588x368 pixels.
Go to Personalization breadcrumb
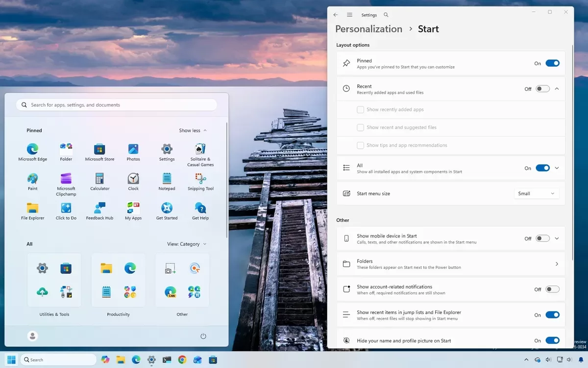tap(368, 29)
